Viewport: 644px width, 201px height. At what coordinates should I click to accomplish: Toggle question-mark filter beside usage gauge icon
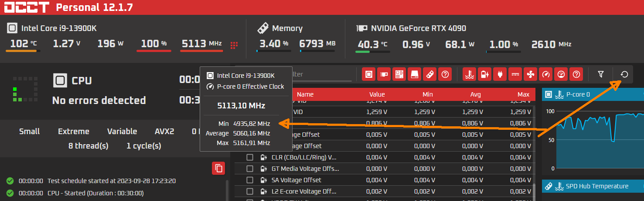(576, 74)
